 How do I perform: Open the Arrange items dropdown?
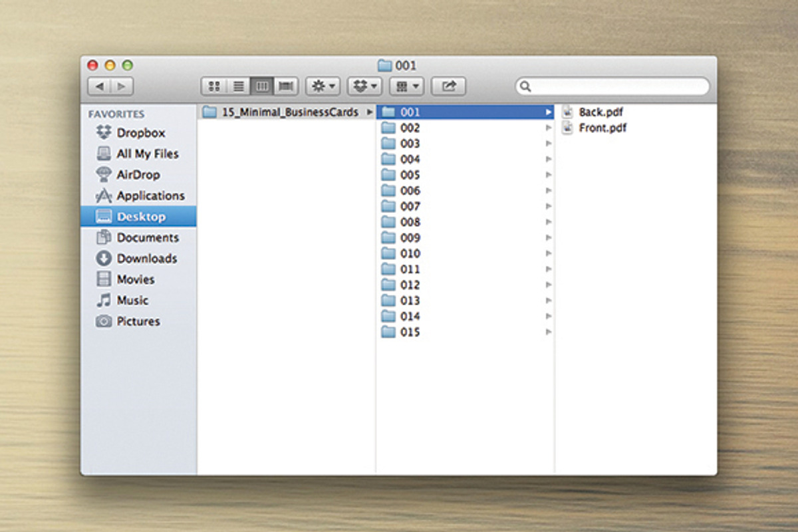(406, 86)
